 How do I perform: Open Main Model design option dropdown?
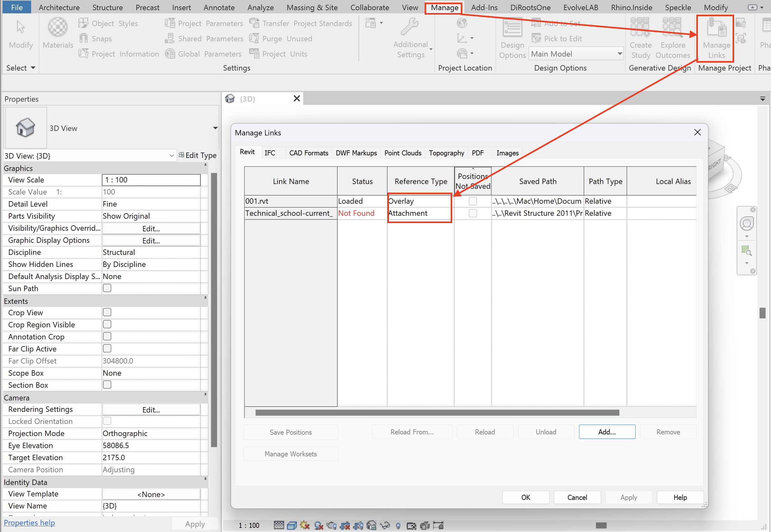point(619,54)
